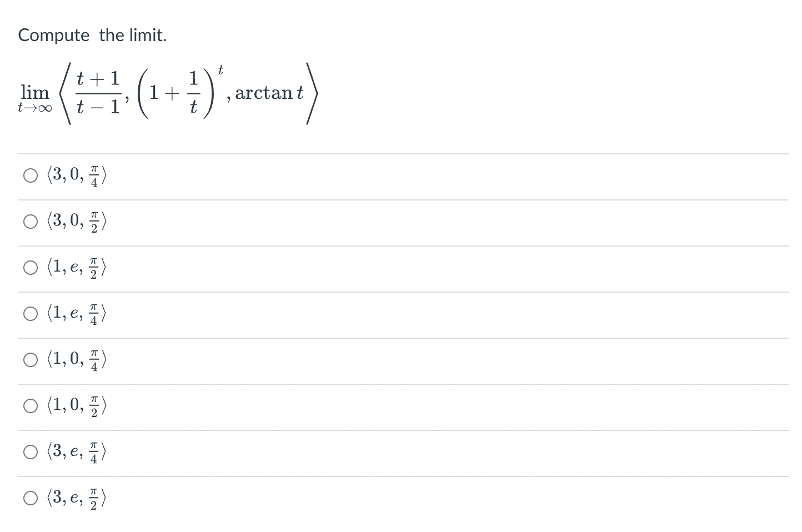This screenshot has width=802, height=532.
Task: Select the radio button for ⟨3, e, π/2⟩
Action: click(x=31, y=498)
